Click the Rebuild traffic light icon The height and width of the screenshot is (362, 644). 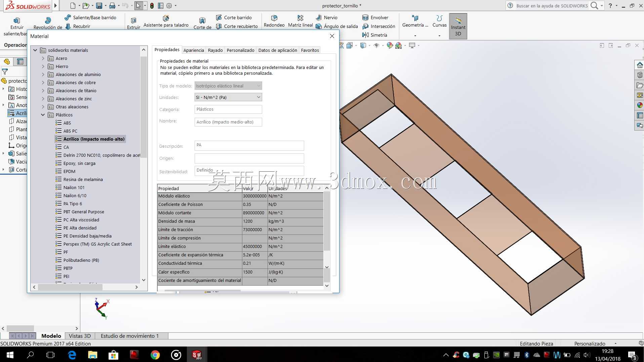(152, 6)
